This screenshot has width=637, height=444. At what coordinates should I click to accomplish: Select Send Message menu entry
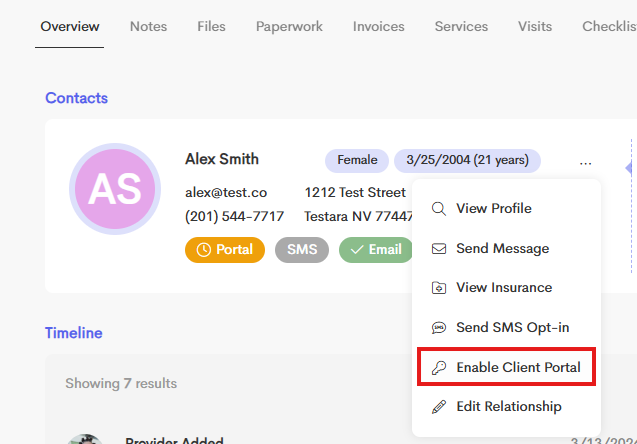point(506,248)
